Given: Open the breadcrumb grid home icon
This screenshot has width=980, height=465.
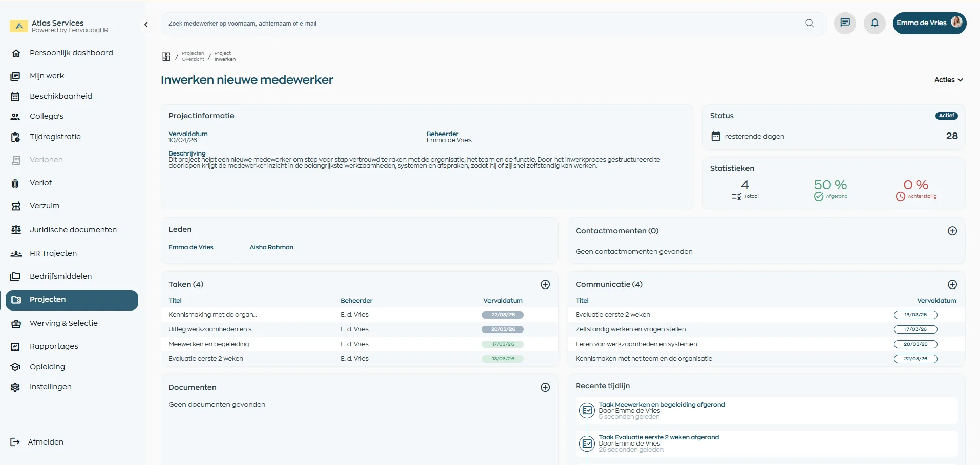Looking at the screenshot, I should click(x=166, y=56).
